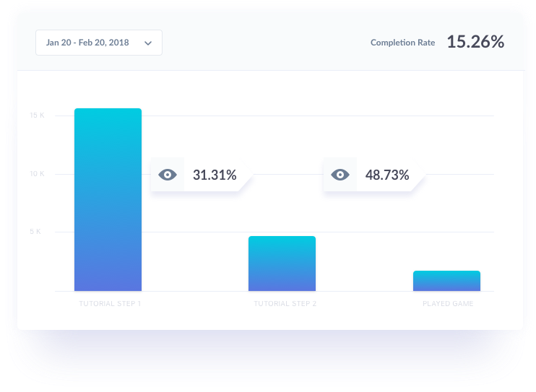Screen dimensions: 536x392
Task: Click the TUTORIAL STEP 2 axis label
Action: pyautogui.click(x=285, y=304)
